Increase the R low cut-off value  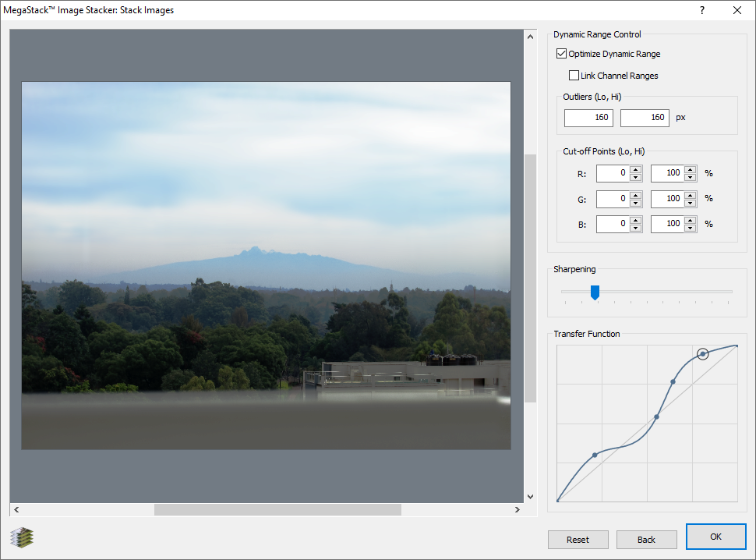click(636, 168)
